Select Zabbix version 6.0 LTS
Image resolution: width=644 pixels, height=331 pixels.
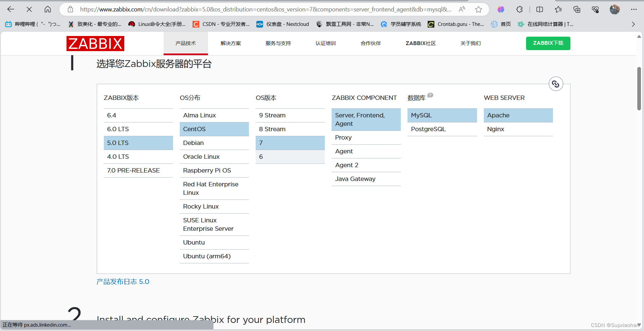click(x=138, y=129)
